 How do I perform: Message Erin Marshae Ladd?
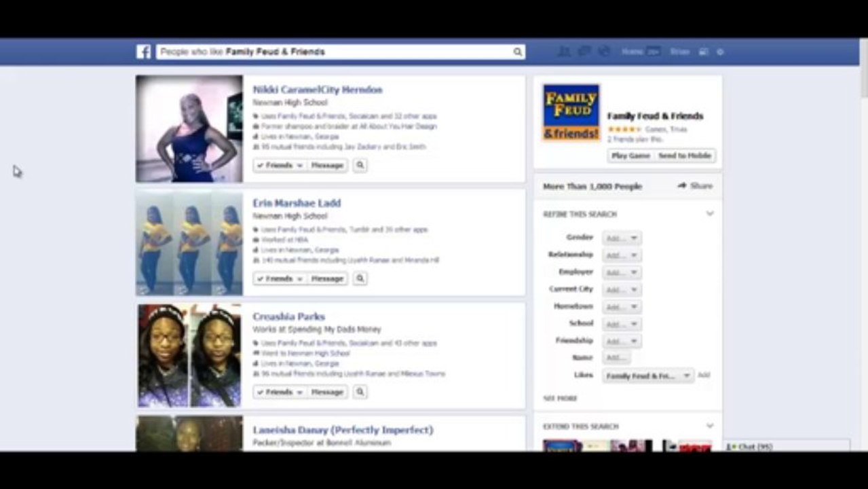click(x=327, y=278)
